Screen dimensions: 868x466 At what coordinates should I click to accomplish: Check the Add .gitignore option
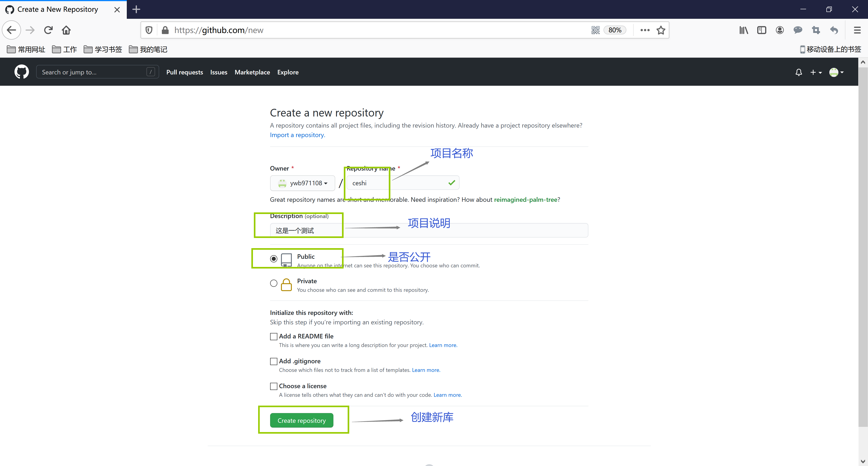click(x=273, y=361)
